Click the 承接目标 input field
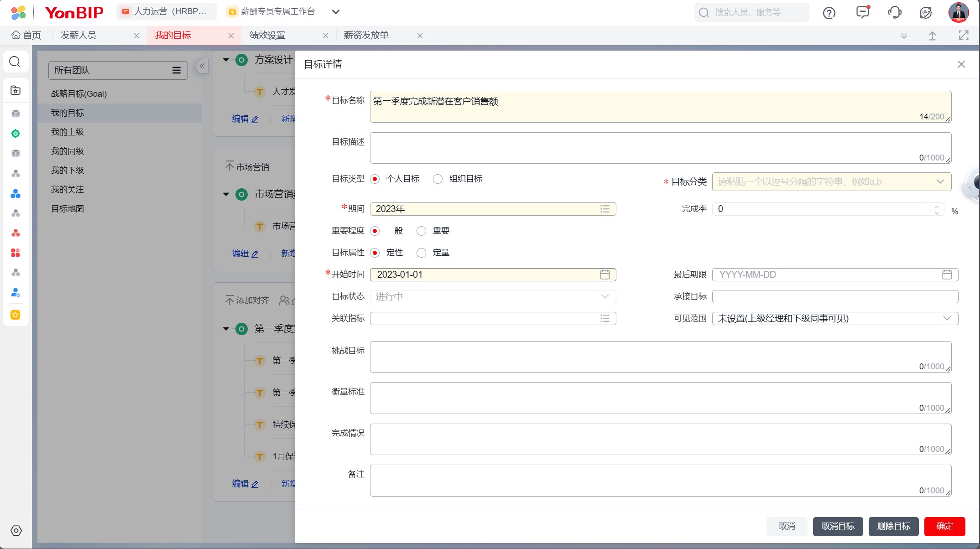The width and height of the screenshot is (980, 549). click(x=835, y=296)
